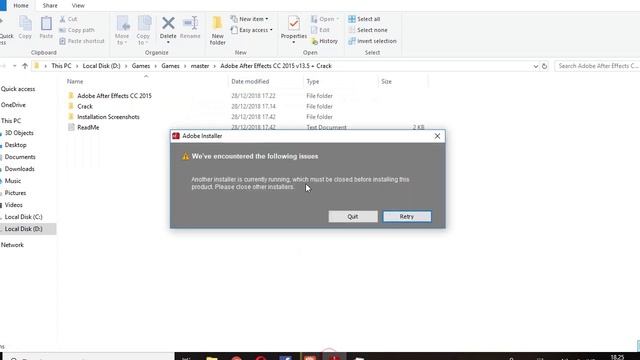Viewport: 640px width, 360px height.
Task: Open the Copy to dropdown
Action: click(x=143, y=30)
